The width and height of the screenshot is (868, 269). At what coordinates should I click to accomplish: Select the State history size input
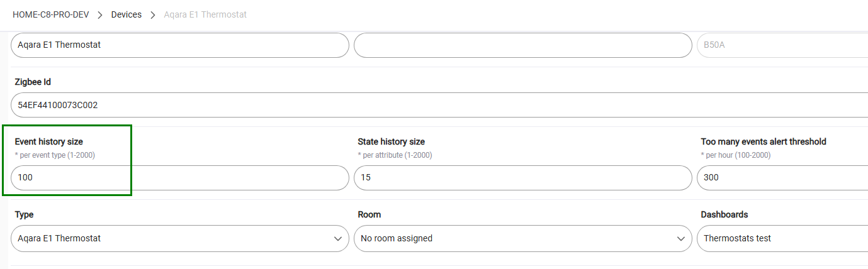[x=522, y=178]
